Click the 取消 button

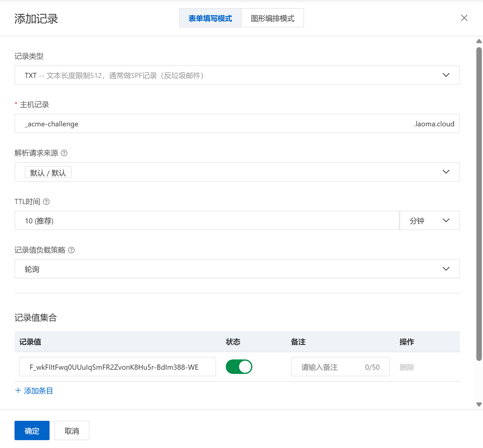point(72,431)
